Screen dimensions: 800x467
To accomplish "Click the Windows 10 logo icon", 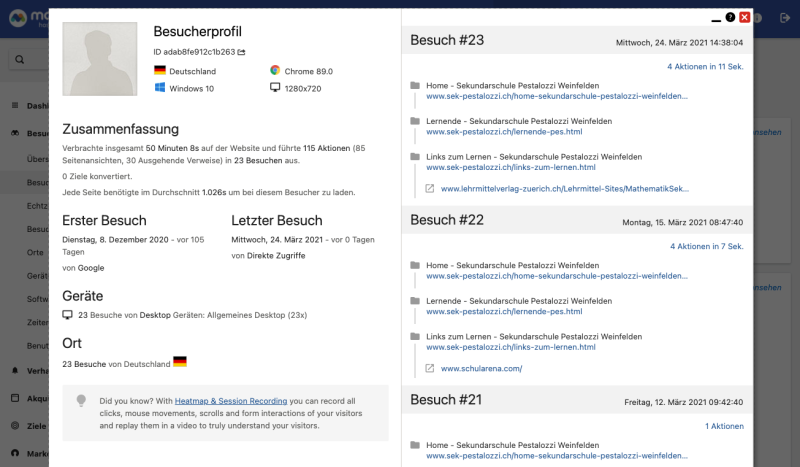I will pos(160,88).
